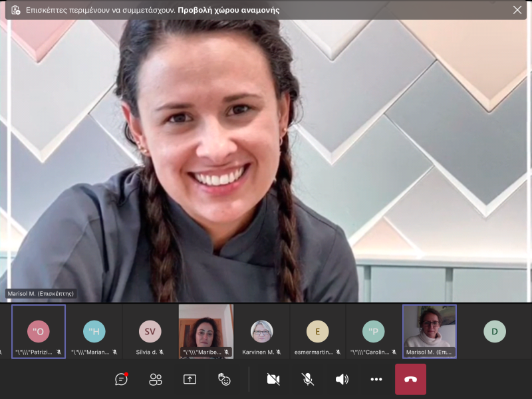Click Προβολή χώρου αναμονής link
Viewport: 532px width, 399px height.
coord(228,10)
